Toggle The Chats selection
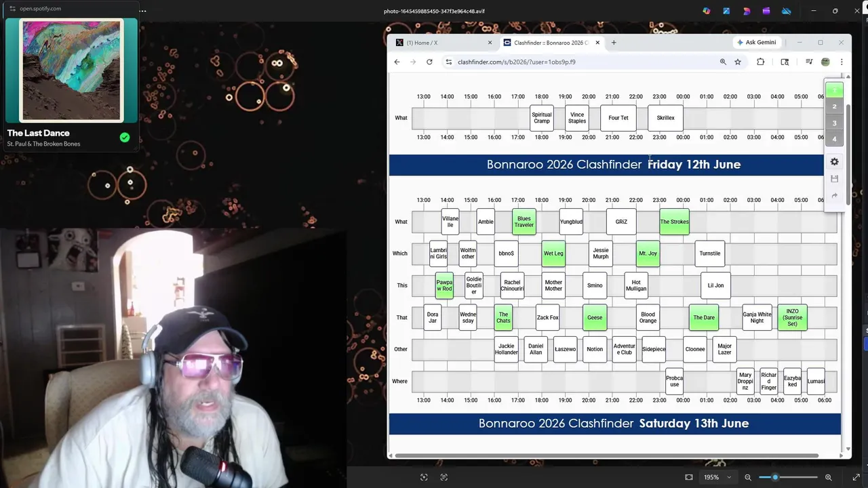The height and width of the screenshot is (488, 868). click(503, 317)
